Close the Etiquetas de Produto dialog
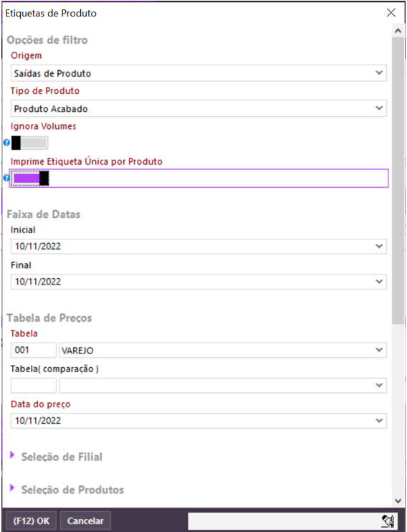This screenshot has height=532, width=407. (x=391, y=13)
